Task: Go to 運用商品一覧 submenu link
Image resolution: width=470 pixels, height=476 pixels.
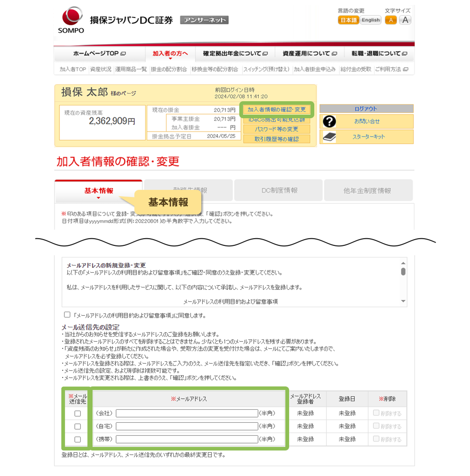Action: [x=131, y=69]
